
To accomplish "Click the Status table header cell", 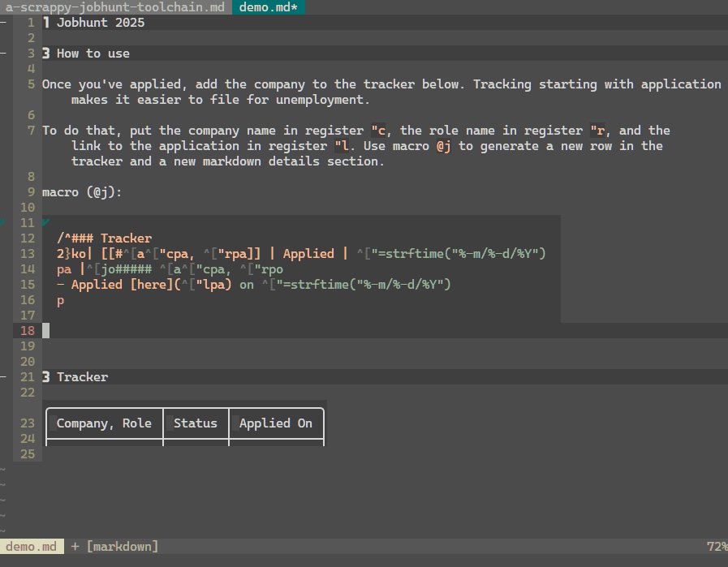I will pos(196,423).
